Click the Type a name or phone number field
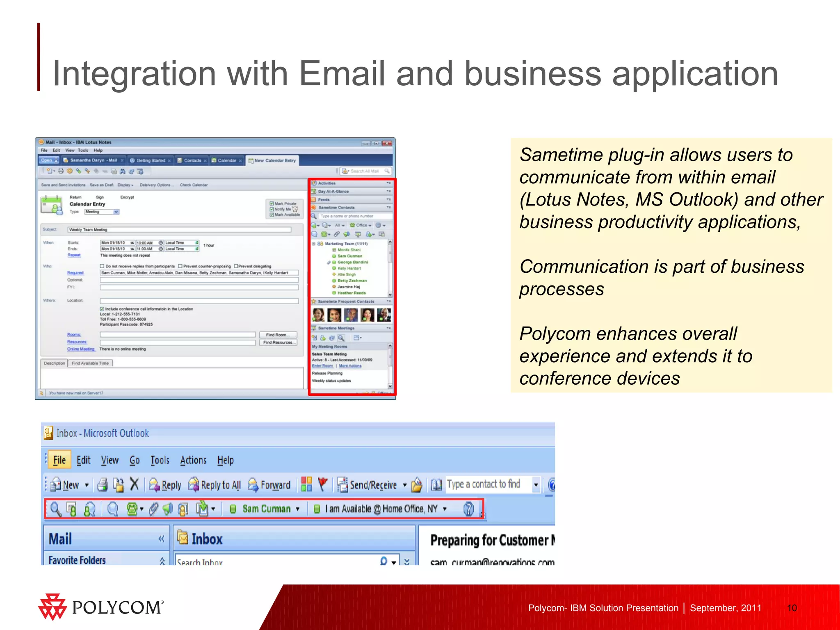Viewport: 840px width, 630px height. [x=355, y=216]
